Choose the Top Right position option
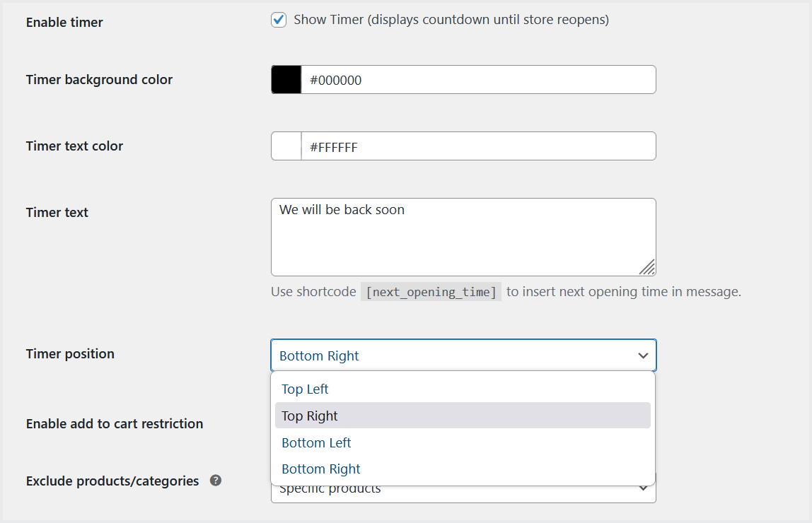 (x=310, y=416)
